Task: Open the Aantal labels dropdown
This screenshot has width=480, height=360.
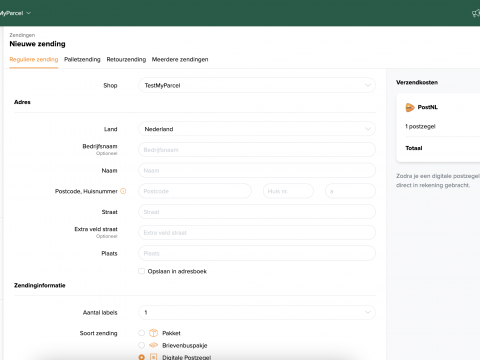Action: tap(257, 312)
